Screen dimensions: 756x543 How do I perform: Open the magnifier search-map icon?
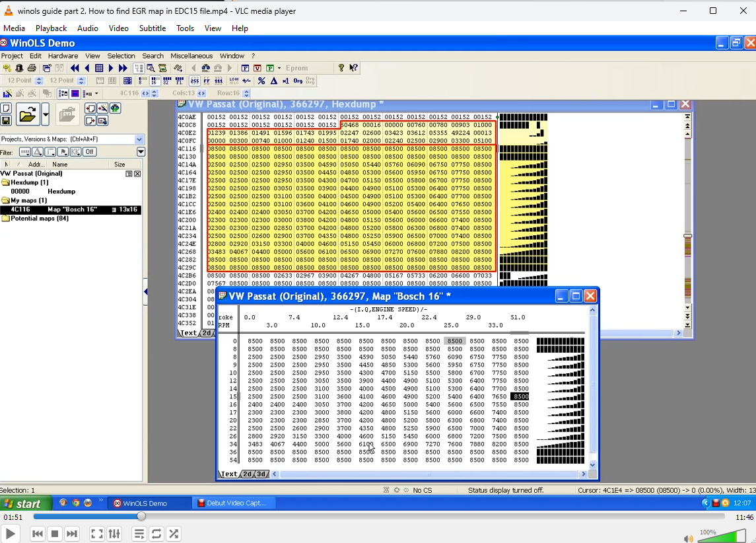click(x=151, y=68)
